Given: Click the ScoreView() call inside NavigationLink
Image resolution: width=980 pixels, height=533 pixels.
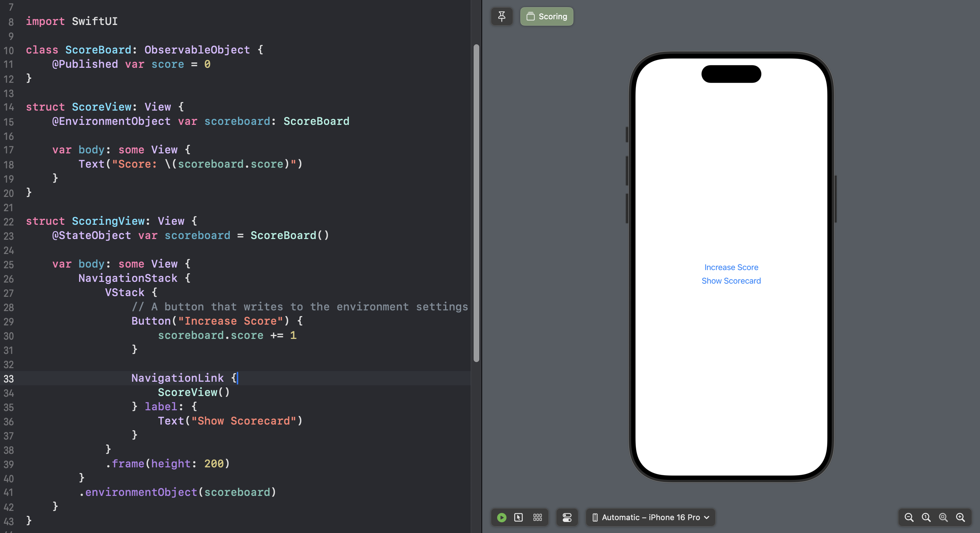Looking at the screenshot, I should click(x=194, y=392).
